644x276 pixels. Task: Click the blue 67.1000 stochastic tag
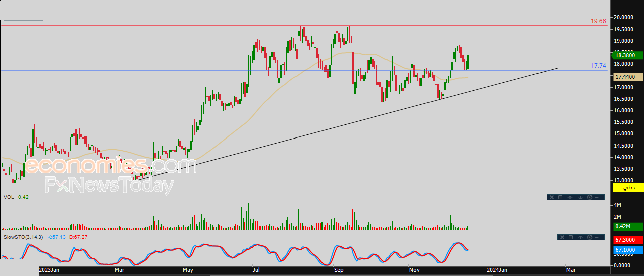[627, 249]
